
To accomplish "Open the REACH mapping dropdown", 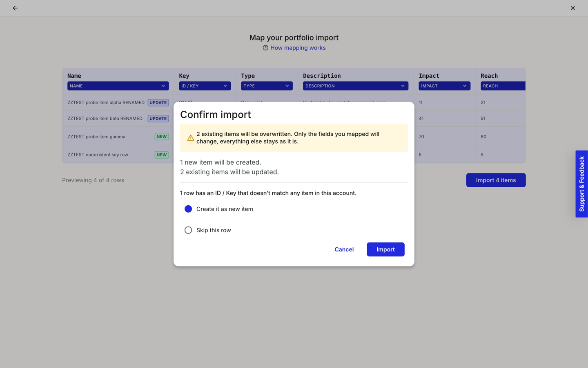I will point(503,86).
